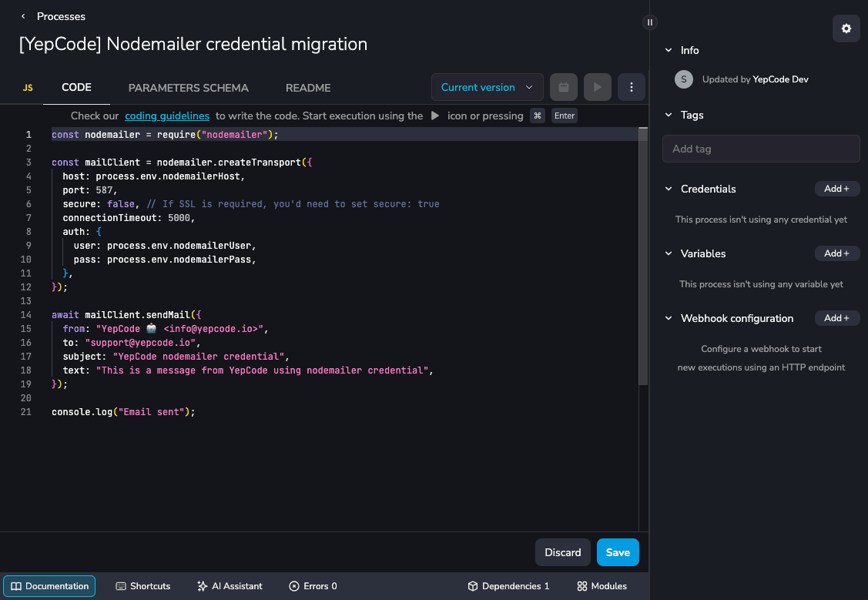Click the play icon in guideline hint
Image resolution: width=868 pixels, height=600 pixels.
pyautogui.click(x=435, y=116)
